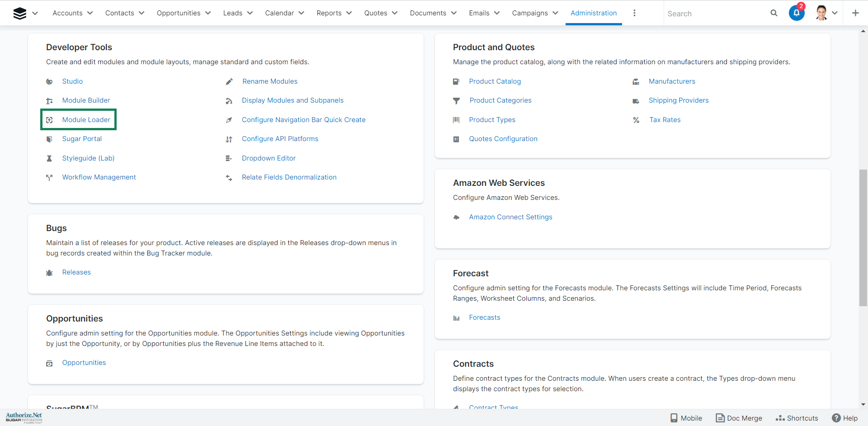Expand the Campaigns module dropdown arrow
Image resolution: width=868 pixels, height=426 pixels.
[556, 13]
